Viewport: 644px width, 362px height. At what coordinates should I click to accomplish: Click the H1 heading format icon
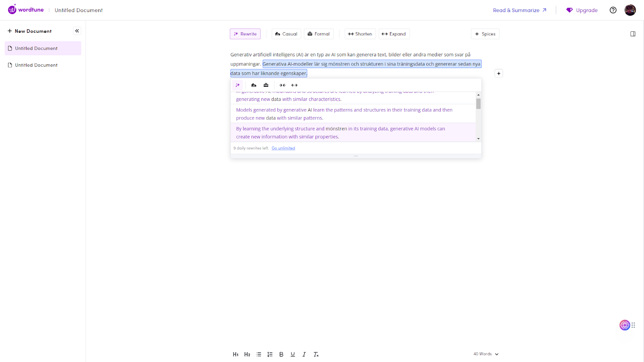click(235, 354)
